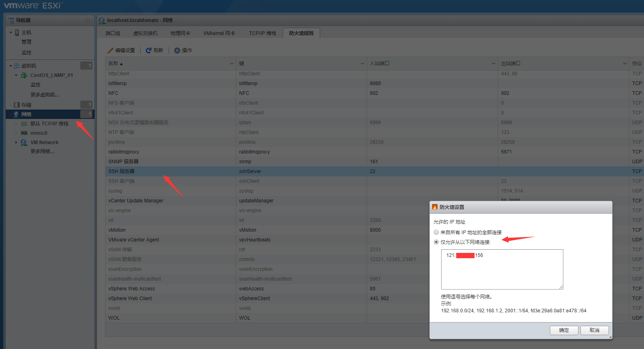Click the pencil icon for 编辑设置
The height and width of the screenshot is (349, 644).
coord(110,50)
